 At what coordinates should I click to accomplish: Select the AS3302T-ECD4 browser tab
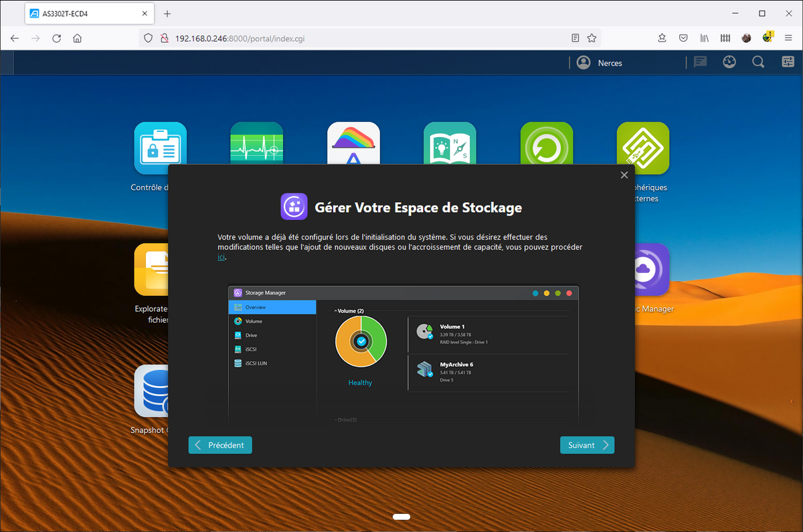(89, 13)
